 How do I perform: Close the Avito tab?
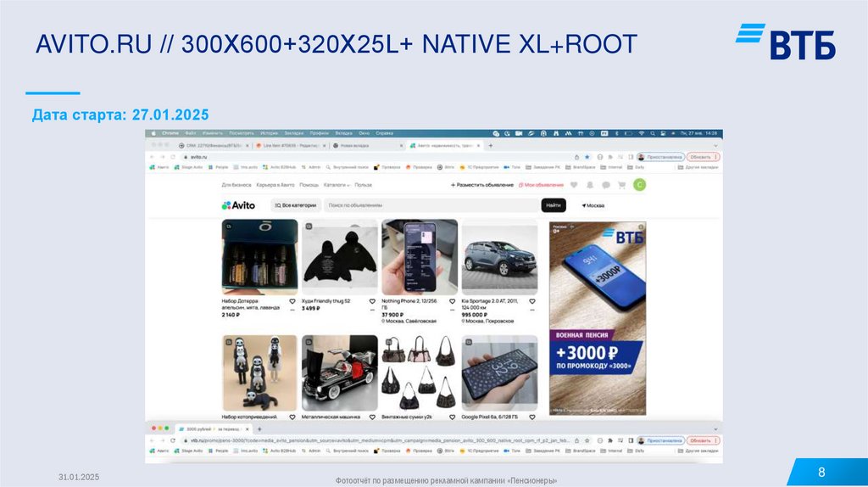pyautogui.click(x=478, y=146)
